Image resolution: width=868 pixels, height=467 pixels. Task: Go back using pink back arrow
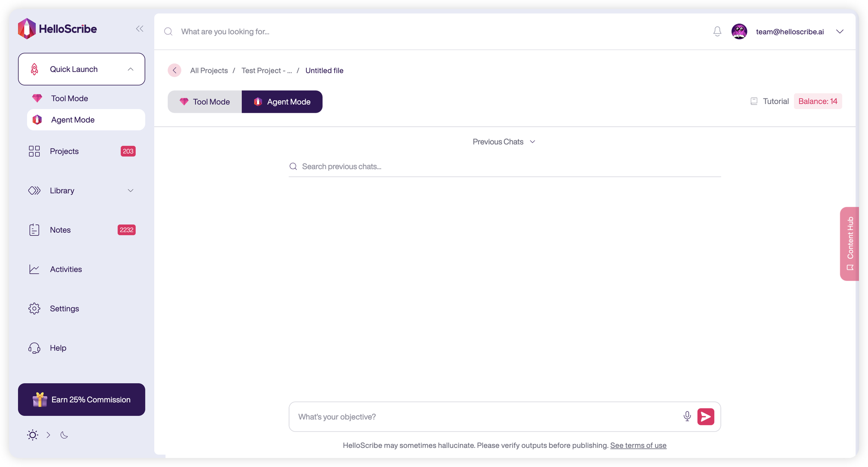point(174,70)
